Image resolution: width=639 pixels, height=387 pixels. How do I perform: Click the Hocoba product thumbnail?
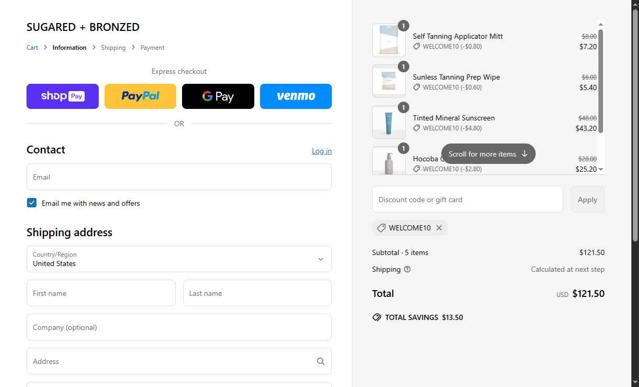tap(389, 161)
